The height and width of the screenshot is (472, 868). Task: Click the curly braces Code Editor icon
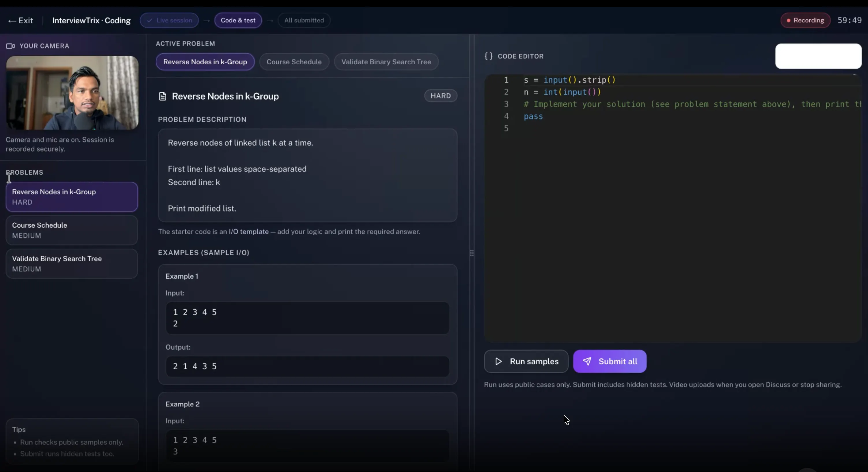point(488,56)
